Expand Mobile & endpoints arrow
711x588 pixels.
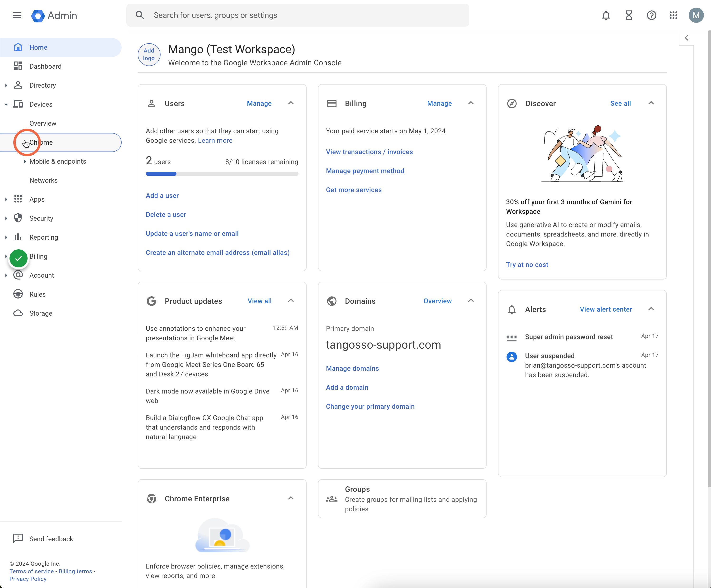25,161
